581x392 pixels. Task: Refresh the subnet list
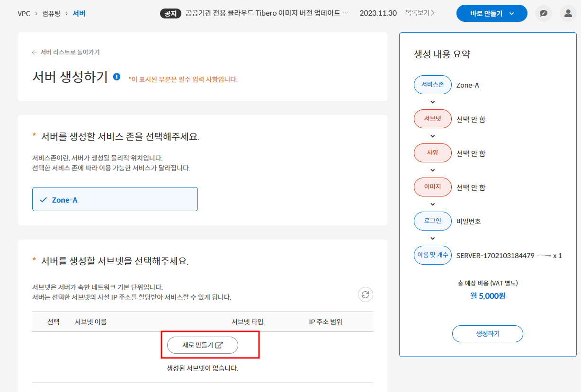[x=365, y=294]
